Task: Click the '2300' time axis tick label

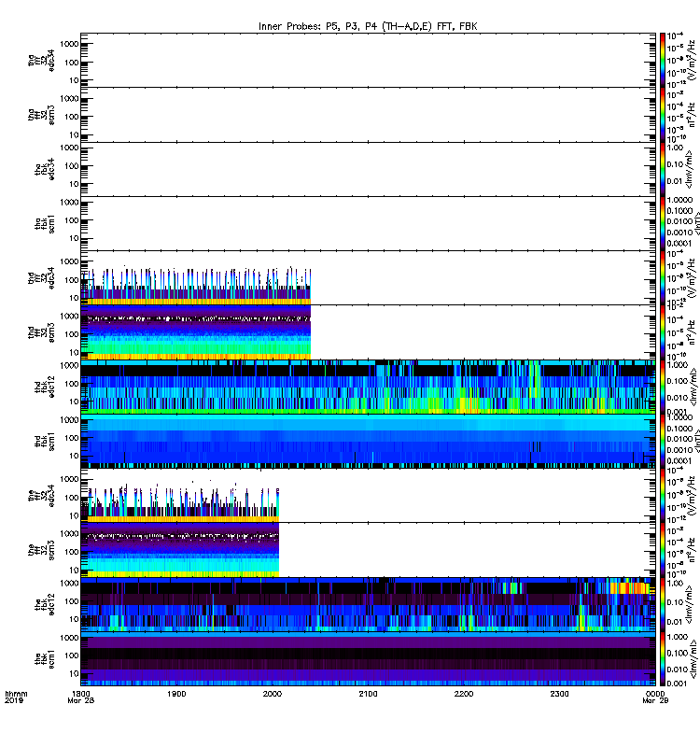Action: (x=559, y=694)
